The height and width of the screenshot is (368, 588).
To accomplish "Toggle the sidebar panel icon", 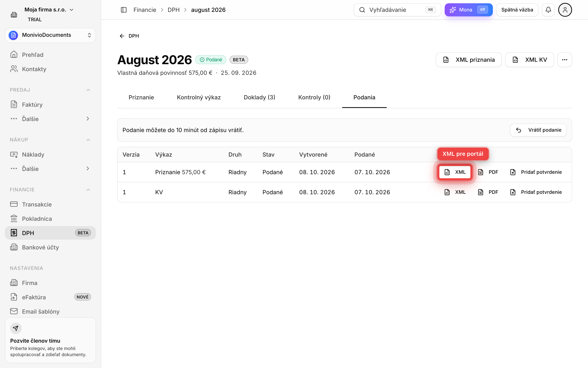I will click(x=124, y=10).
